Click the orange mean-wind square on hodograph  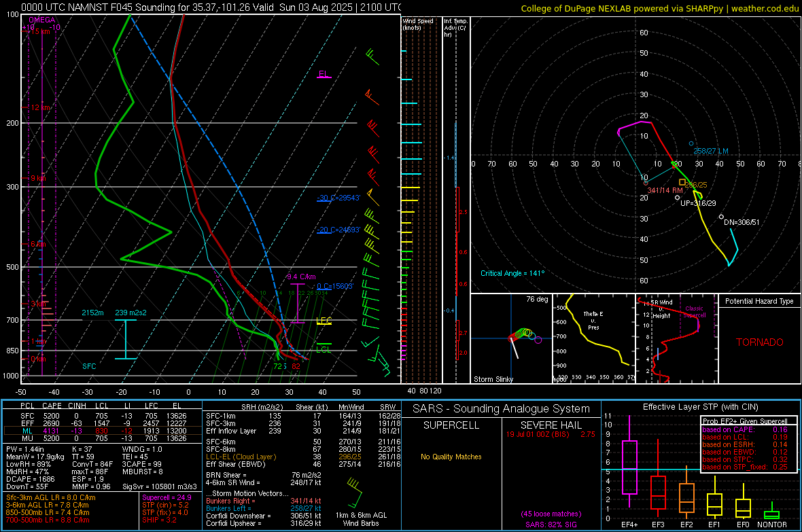(x=682, y=182)
